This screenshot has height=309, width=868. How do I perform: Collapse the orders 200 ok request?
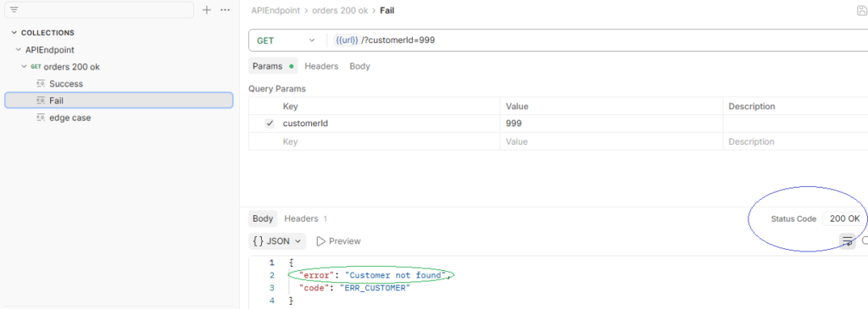click(x=24, y=67)
